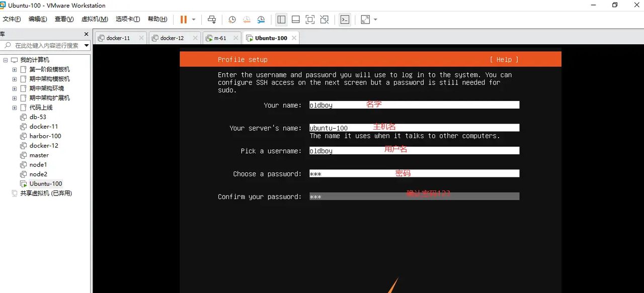Expand the 代码上线 folder
This screenshot has height=293, width=644.
tap(14, 107)
